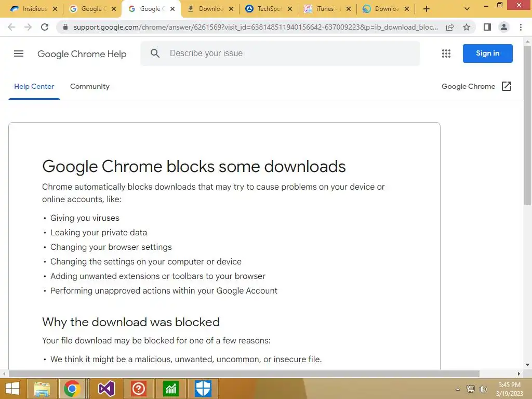The width and height of the screenshot is (532, 399).
Task: Open the Chrome three-dot menu
Action: coord(521,27)
